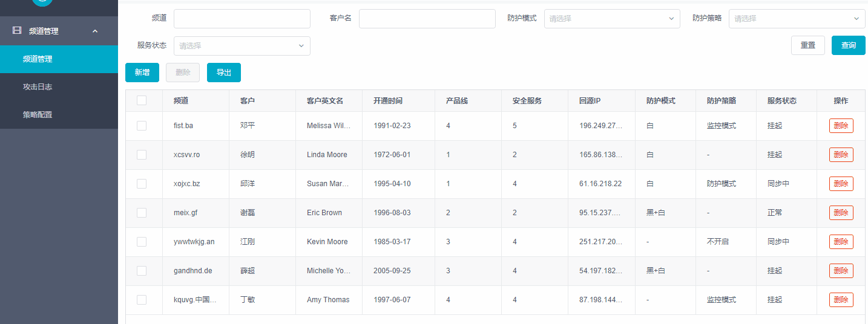Click the film icon beside 频道管理 in sidebar

(17, 31)
